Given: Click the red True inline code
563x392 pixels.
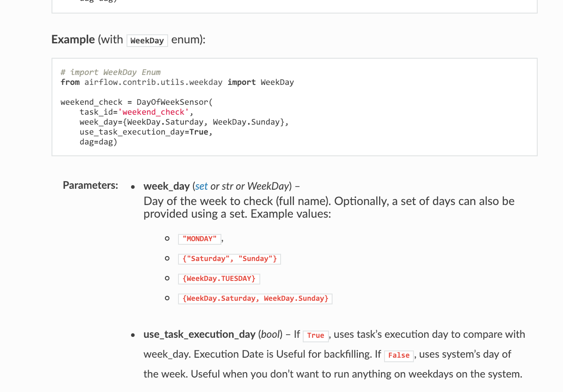Looking at the screenshot, I should [x=315, y=336].
